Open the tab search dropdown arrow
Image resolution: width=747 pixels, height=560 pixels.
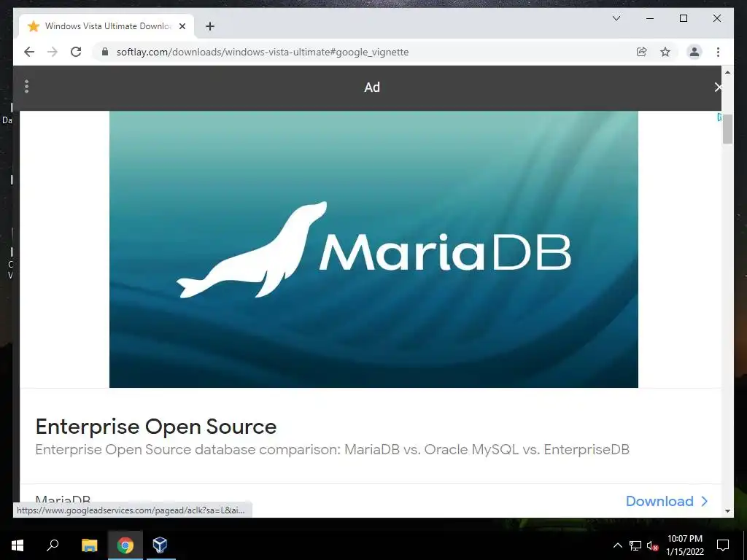pos(616,18)
